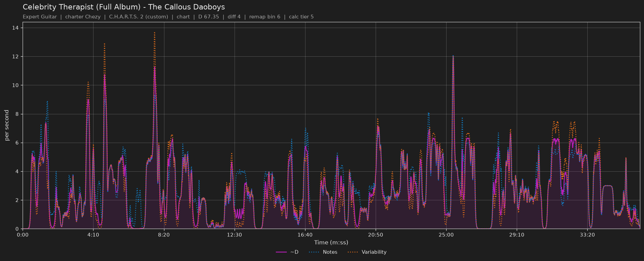The width and height of the screenshot is (644, 261).
Task: Click the "25:00" time tick label
Action: tap(446, 235)
